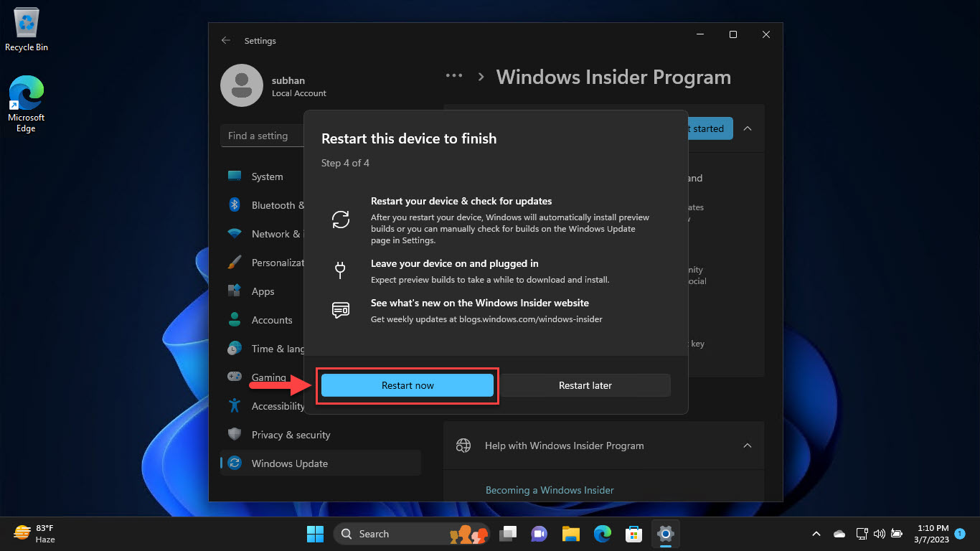Open Windows Update sidebar item
This screenshot has width=980, height=551.
click(x=321, y=463)
